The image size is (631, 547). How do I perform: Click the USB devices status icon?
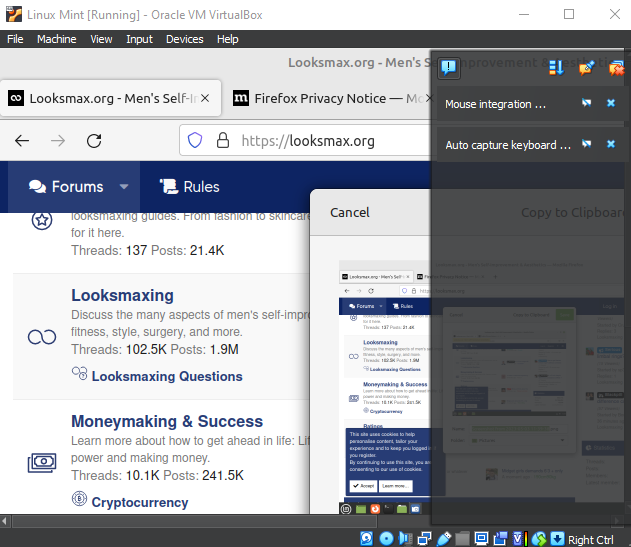click(444, 539)
